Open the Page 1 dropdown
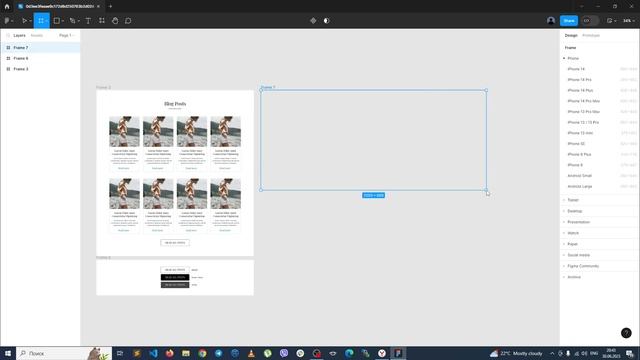This screenshot has height=360, width=640. [67, 36]
